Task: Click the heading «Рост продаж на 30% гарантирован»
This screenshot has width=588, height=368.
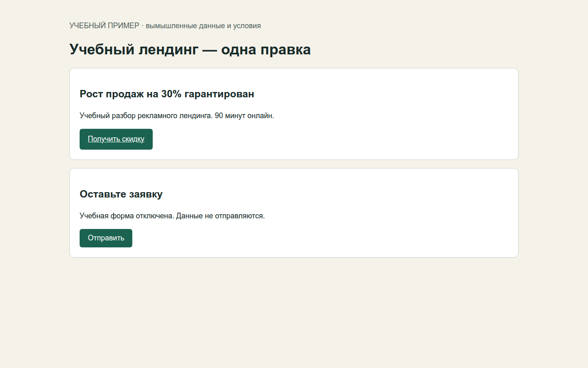Action: (167, 94)
